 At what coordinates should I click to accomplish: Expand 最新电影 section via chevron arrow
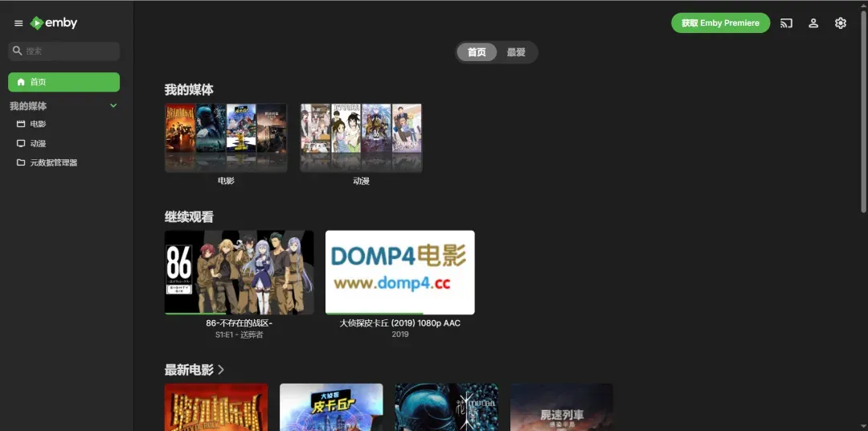click(222, 370)
